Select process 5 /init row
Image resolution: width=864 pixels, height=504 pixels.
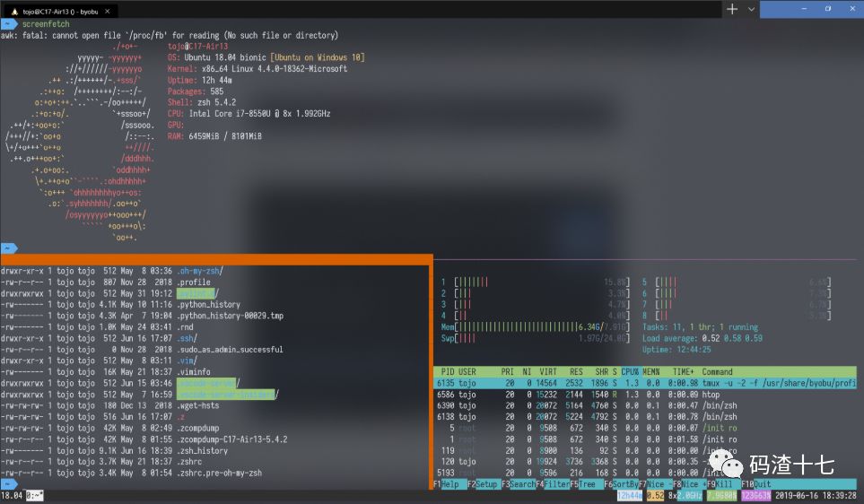click(645, 428)
